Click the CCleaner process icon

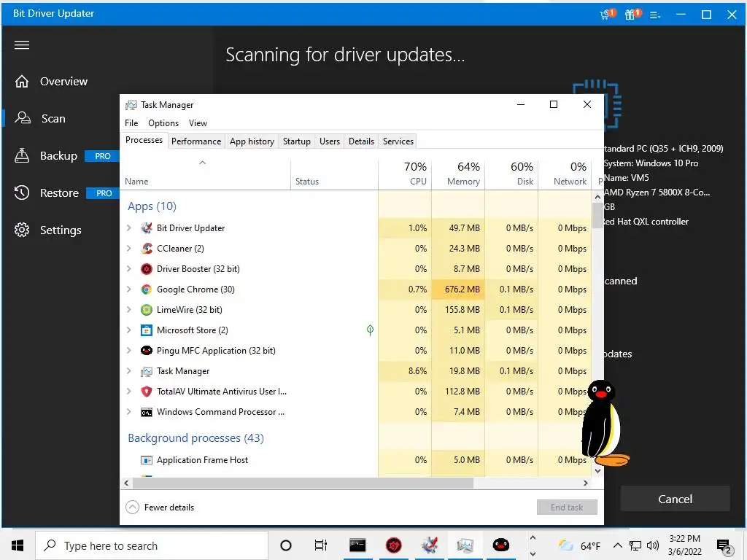pyautogui.click(x=147, y=249)
